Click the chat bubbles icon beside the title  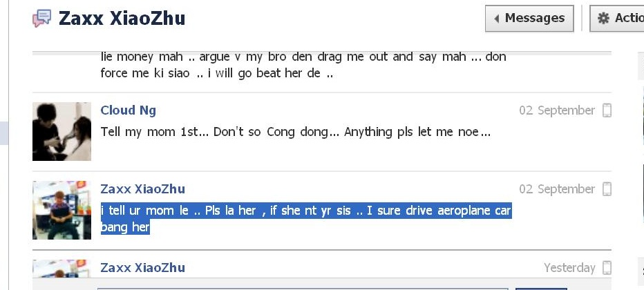42,19
